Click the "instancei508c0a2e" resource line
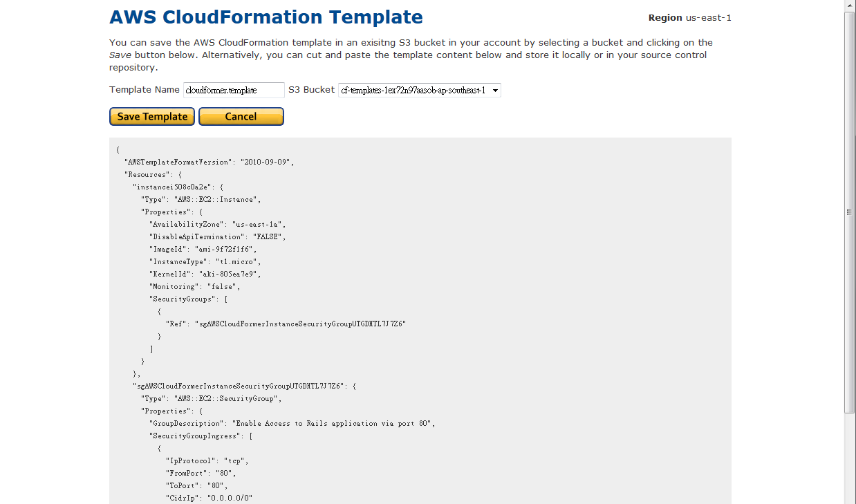The width and height of the screenshot is (856, 504). pos(178,187)
